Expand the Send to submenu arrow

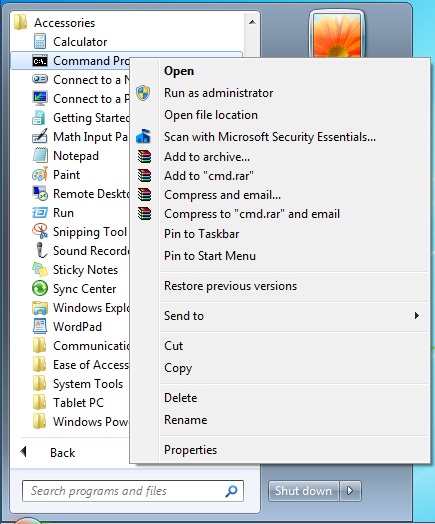click(416, 316)
